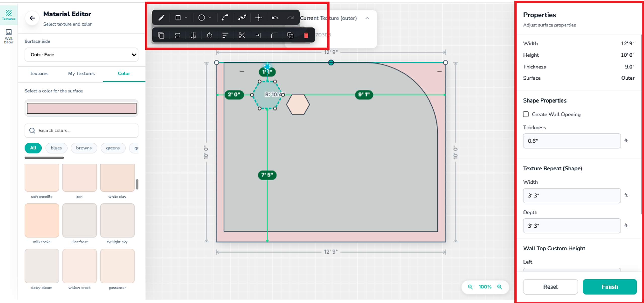Viewport: 644px width, 303px height.
Task: Click the color category horizontal scrollbar
Action: (x=44, y=158)
